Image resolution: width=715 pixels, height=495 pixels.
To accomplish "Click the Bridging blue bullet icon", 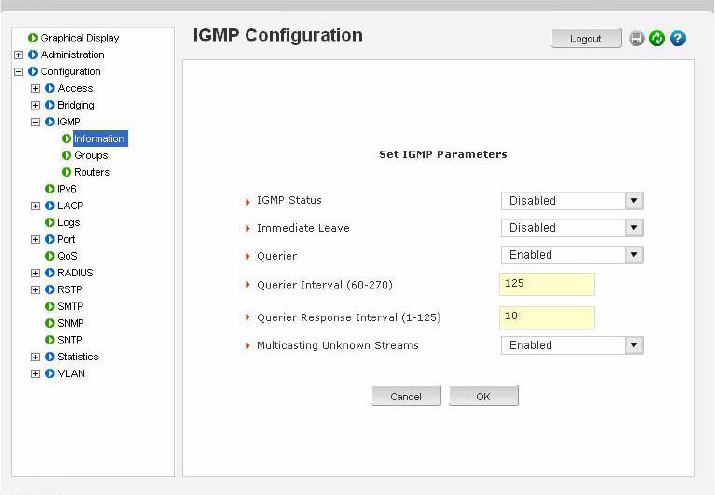I will pos(50,105).
